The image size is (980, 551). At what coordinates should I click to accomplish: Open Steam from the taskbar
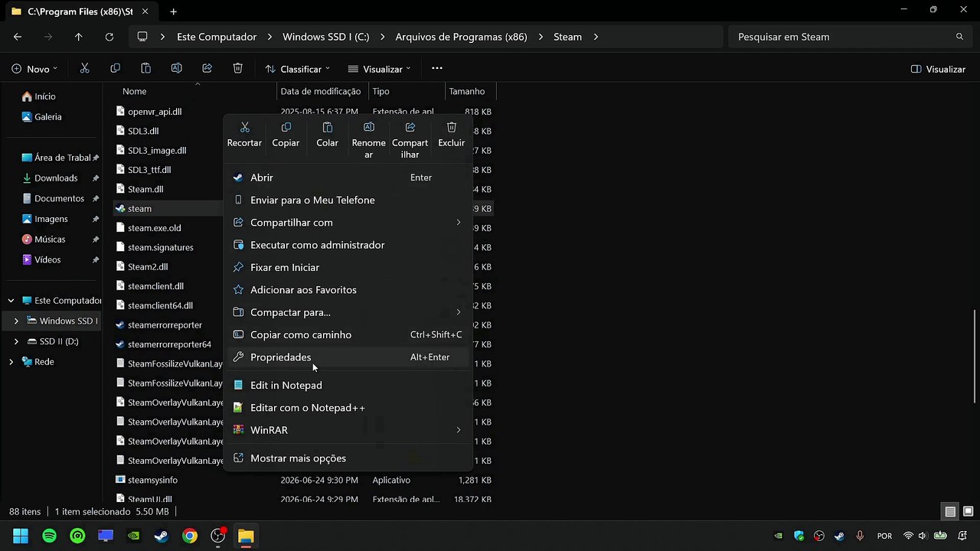click(x=162, y=536)
